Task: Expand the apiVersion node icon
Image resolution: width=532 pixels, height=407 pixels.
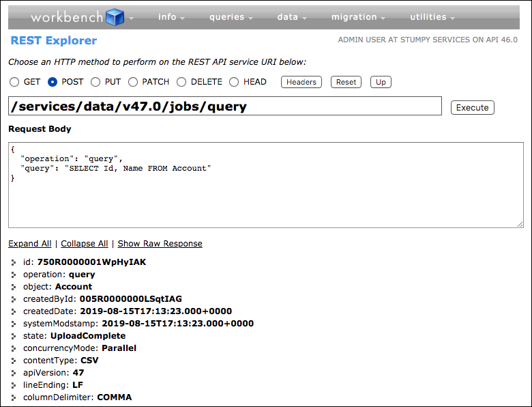Action: [x=14, y=373]
